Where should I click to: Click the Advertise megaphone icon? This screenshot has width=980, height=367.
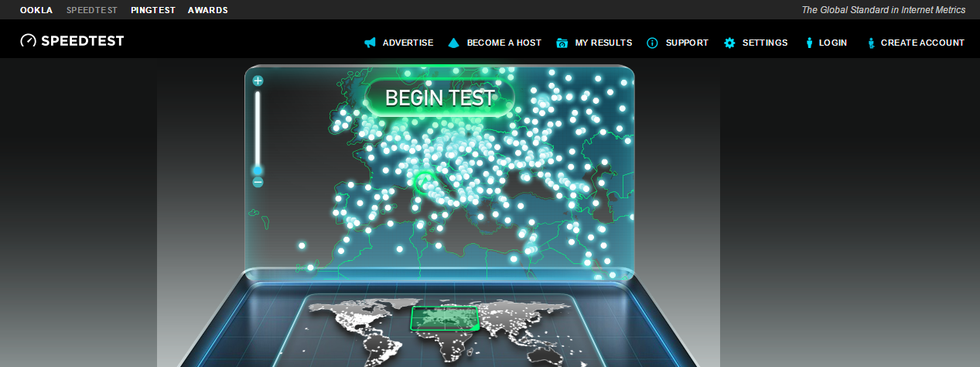[x=370, y=43]
